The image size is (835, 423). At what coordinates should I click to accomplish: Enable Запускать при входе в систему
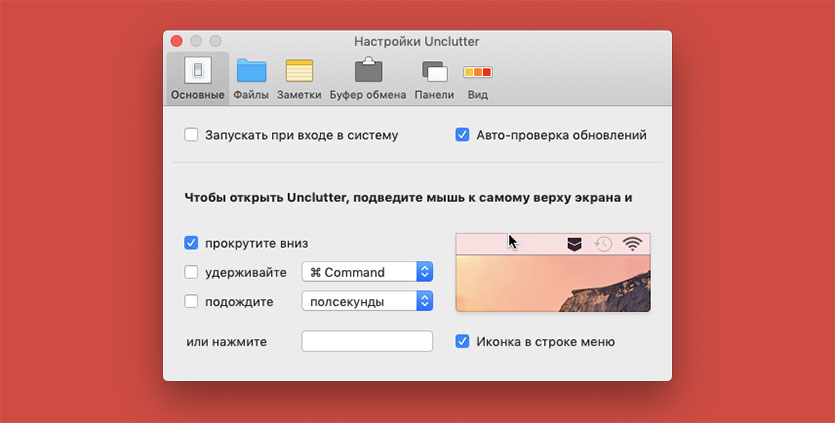pyautogui.click(x=191, y=135)
